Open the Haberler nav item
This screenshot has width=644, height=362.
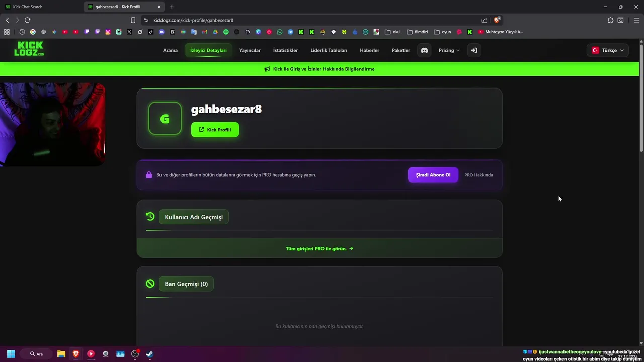tap(369, 50)
